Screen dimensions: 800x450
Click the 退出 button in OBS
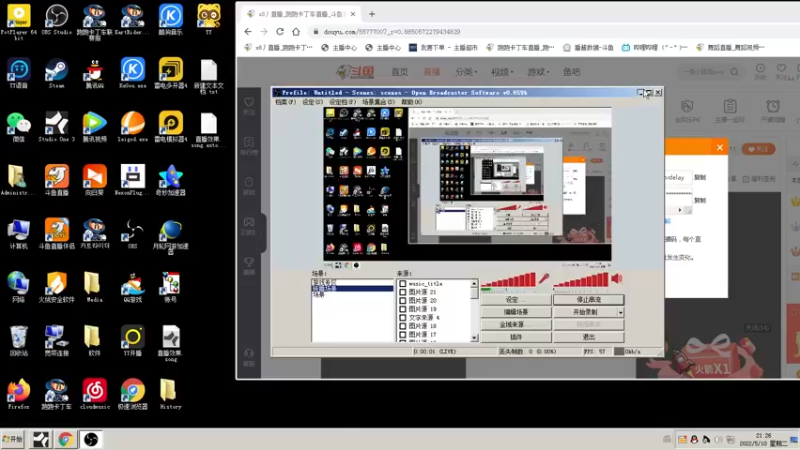[x=588, y=337]
